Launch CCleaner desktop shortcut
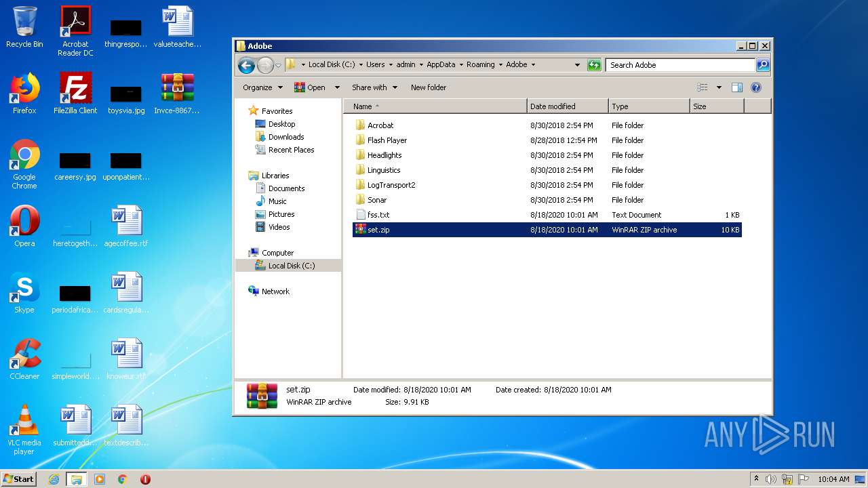The height and width of the screenshot is (488, 868). 24,359
